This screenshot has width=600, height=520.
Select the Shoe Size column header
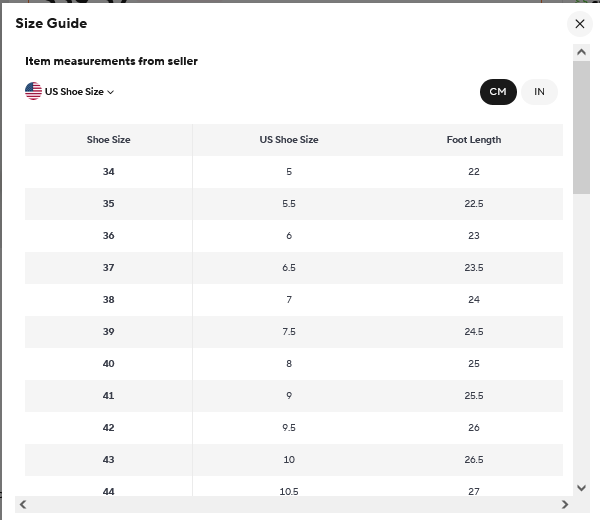108,140
